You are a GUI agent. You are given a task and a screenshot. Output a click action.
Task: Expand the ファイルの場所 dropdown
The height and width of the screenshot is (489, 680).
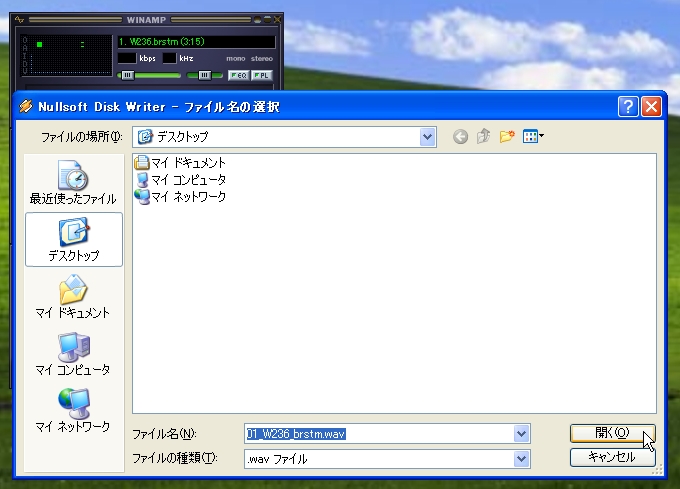pos(427,137)
